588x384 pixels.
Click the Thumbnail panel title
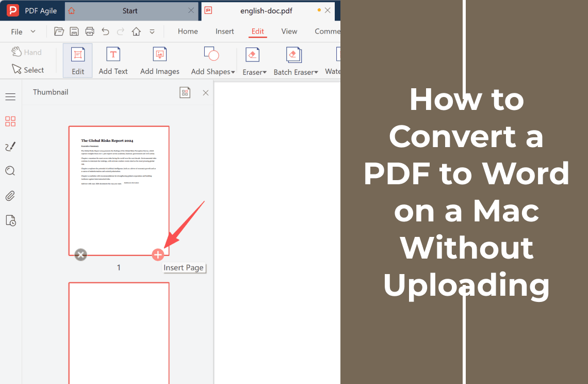point(51,92)
